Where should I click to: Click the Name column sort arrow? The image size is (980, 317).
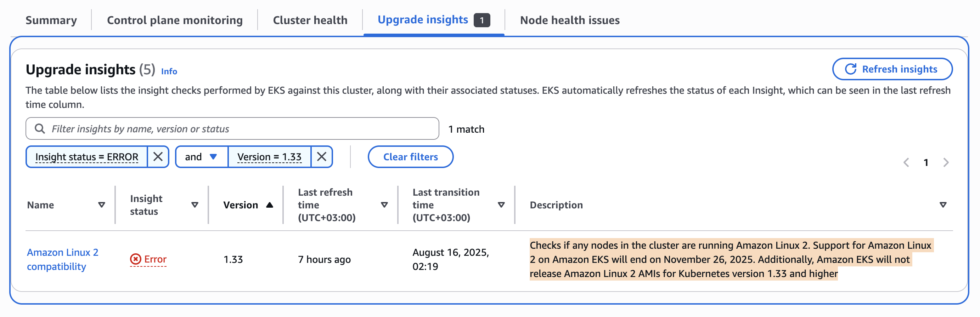(102, 205)
